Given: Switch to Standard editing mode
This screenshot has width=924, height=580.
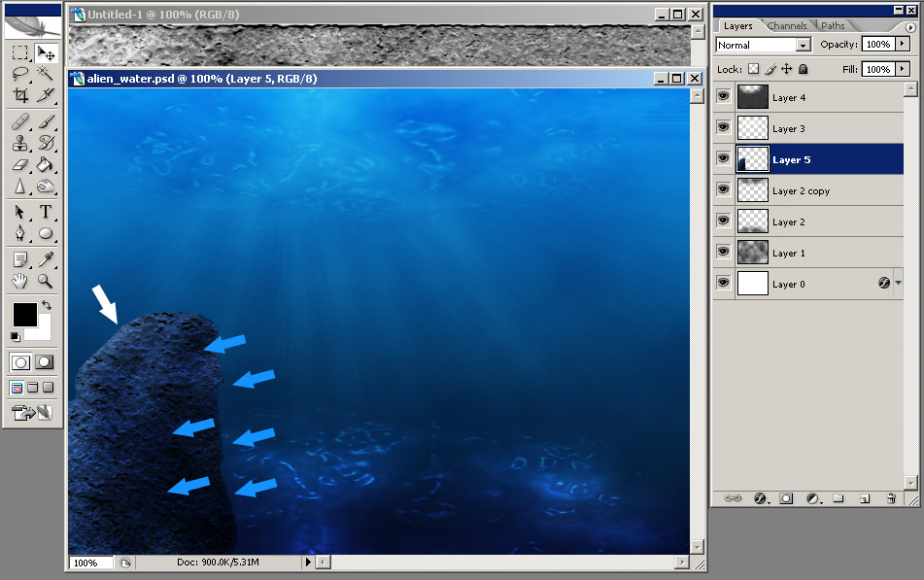Looking at the screenshot, I should [x=20, y=362].
